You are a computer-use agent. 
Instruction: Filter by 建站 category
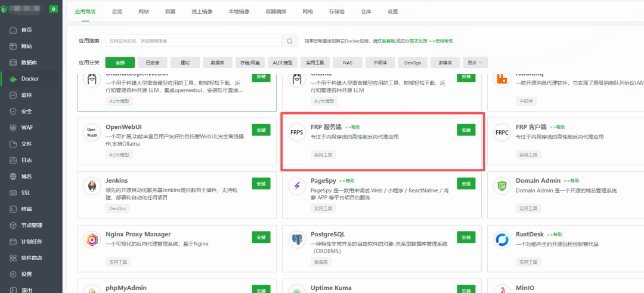(x=185, y=63)
